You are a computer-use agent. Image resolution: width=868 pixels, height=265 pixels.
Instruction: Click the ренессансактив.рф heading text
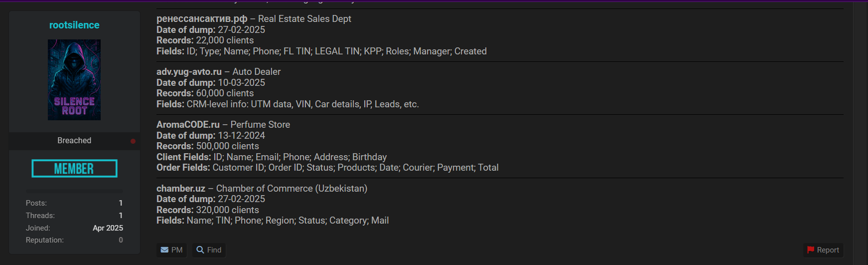click(202, 19)
